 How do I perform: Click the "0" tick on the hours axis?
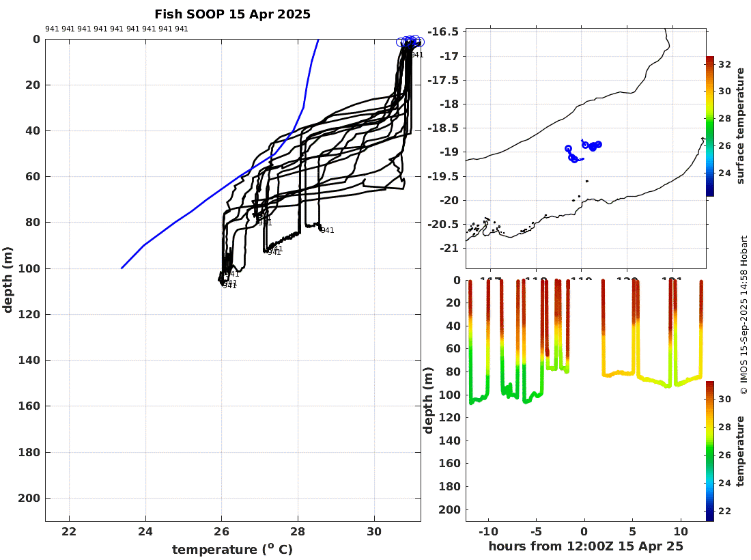[x=584, y=531]
